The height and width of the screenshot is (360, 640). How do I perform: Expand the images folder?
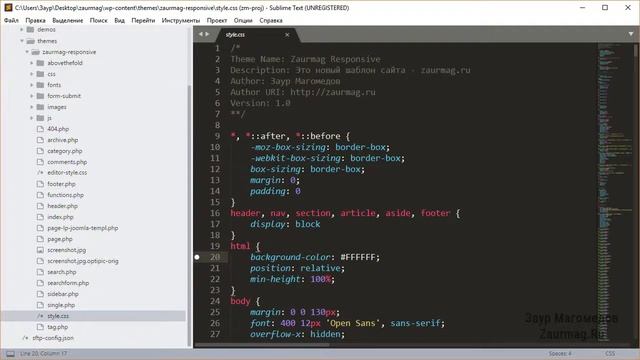coord(32,107)
